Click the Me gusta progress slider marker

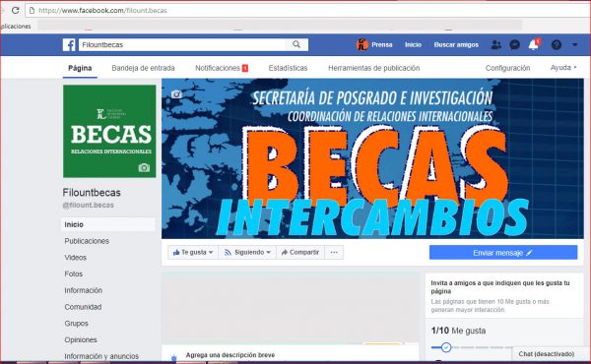coord(446,347)
